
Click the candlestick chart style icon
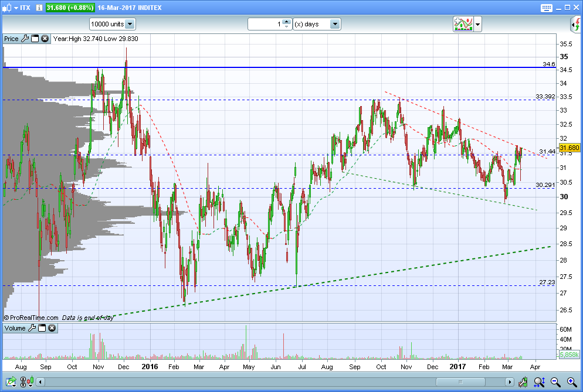coord(6,8)
